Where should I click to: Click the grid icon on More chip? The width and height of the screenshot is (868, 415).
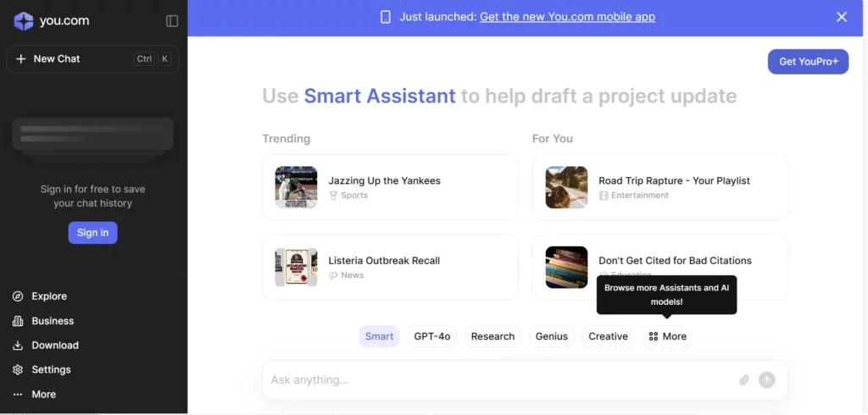(654, 336)
